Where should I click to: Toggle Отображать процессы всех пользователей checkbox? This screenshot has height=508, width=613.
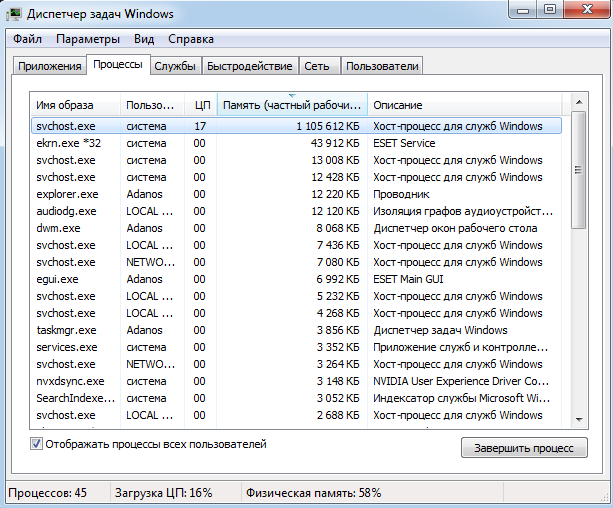coord(37,444)
